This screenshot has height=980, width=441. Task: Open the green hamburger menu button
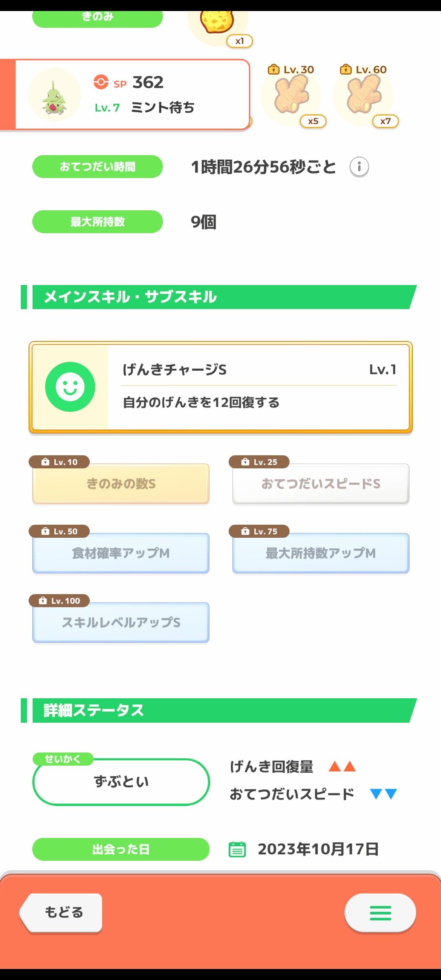(x=380, y=913)
